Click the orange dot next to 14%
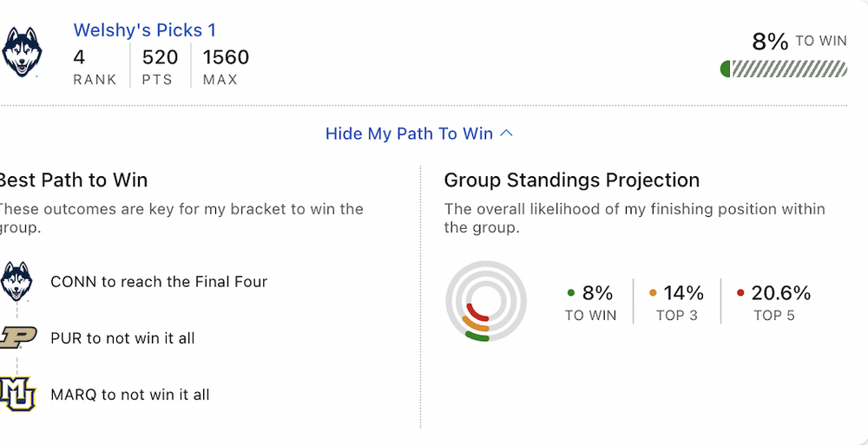 (653, 292)
